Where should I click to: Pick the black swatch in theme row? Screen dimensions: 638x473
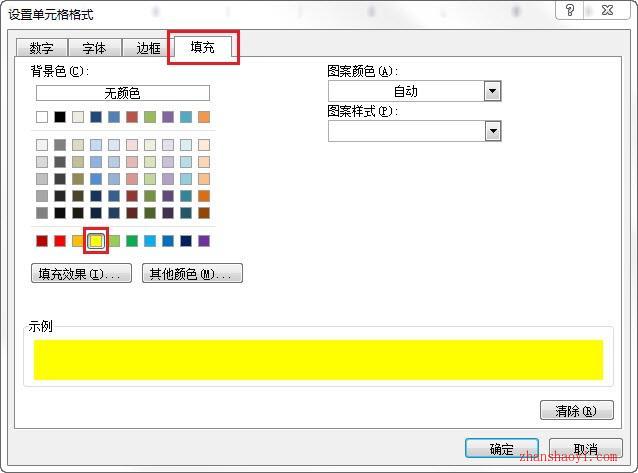point(60,117)
